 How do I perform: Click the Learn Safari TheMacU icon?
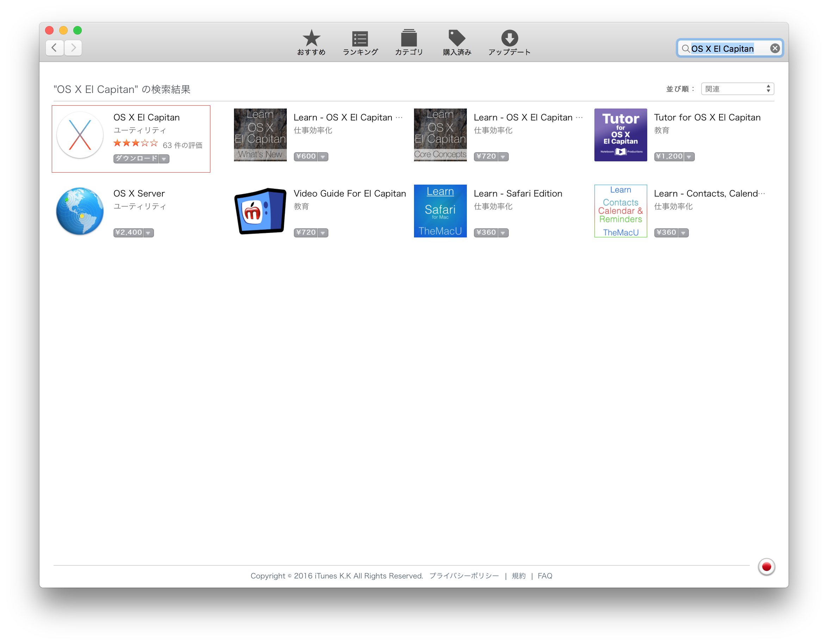440,211
